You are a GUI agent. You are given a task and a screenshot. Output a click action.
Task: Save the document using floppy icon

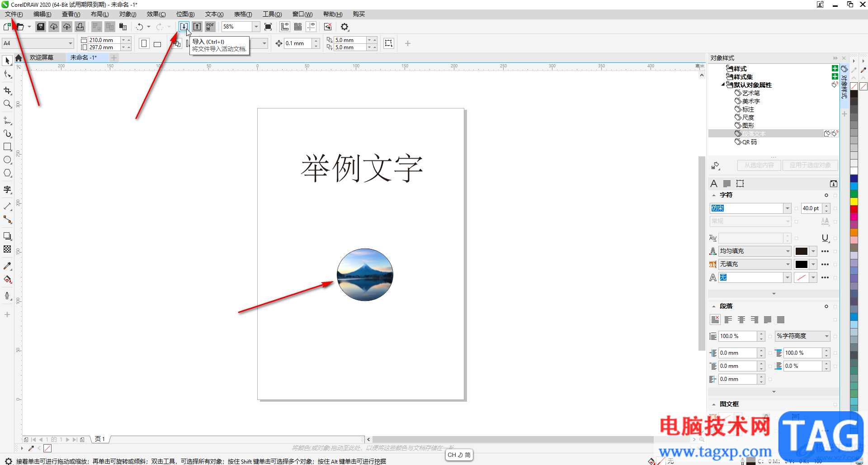(x=41, y=27)
